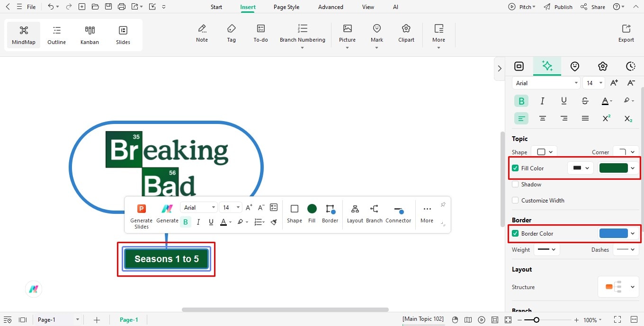Open topic Shape dropdown
The width and height of the screenshot is (644, 326).
pos(544,152)
